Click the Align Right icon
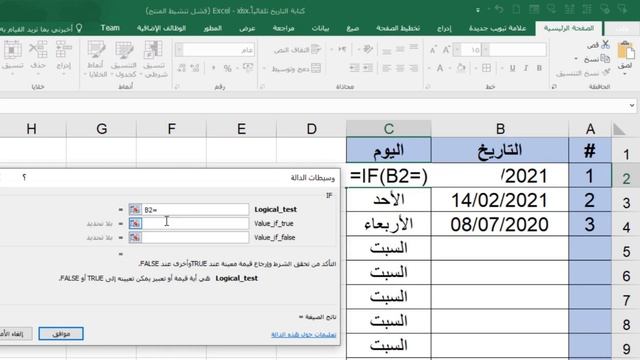 click(414, 68)
